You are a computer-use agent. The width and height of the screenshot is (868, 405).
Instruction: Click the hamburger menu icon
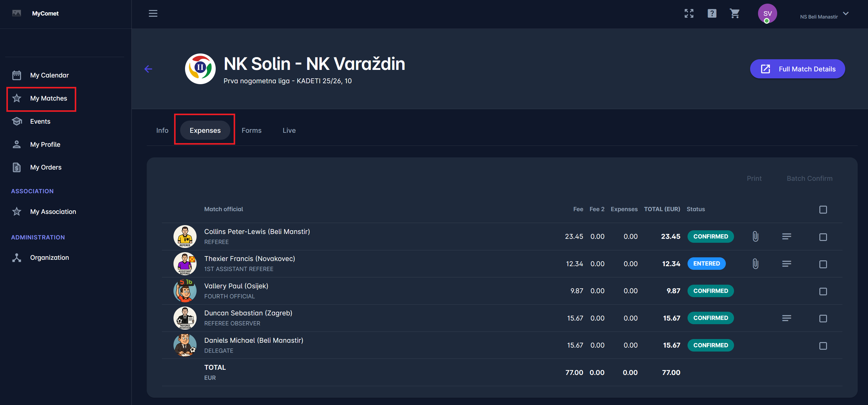pos(153,13)
